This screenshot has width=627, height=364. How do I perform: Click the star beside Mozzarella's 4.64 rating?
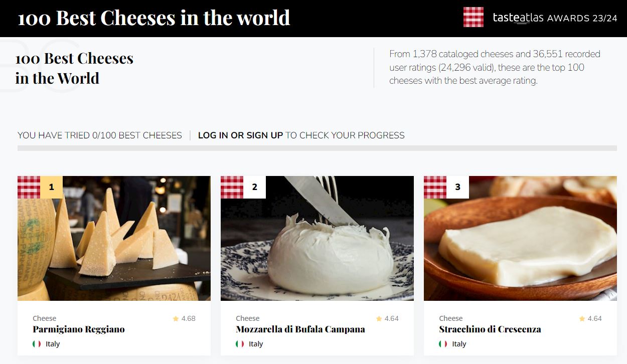pos(379,318)
